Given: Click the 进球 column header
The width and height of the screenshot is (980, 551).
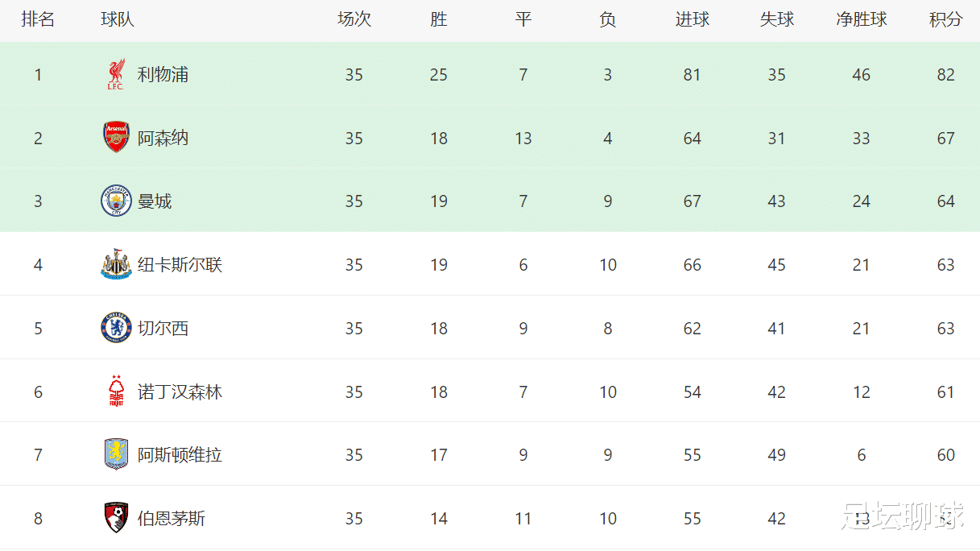Looking at the screenshot, I should point(692,20).
